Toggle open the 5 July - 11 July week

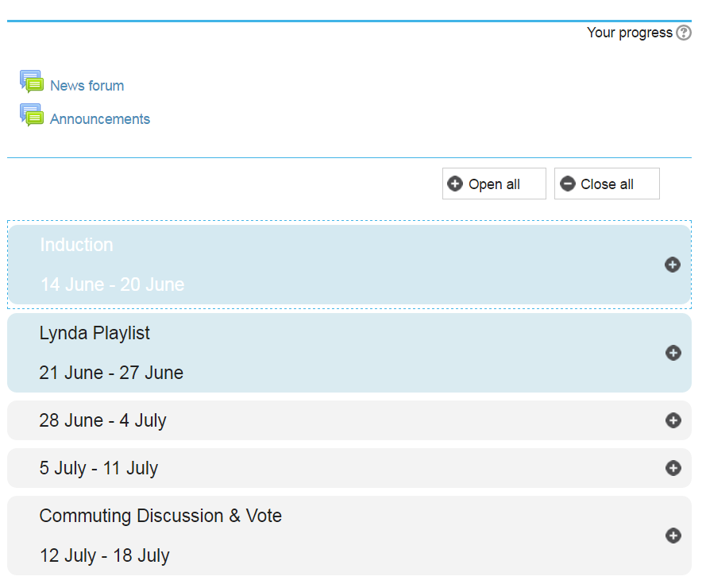tap(673, 468)
